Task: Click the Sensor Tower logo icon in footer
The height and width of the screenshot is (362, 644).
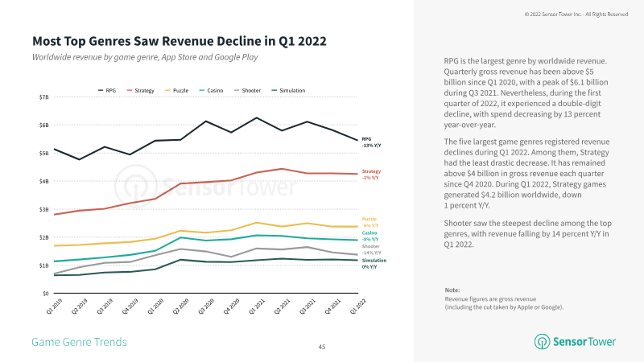Action: tap(541, 342)
